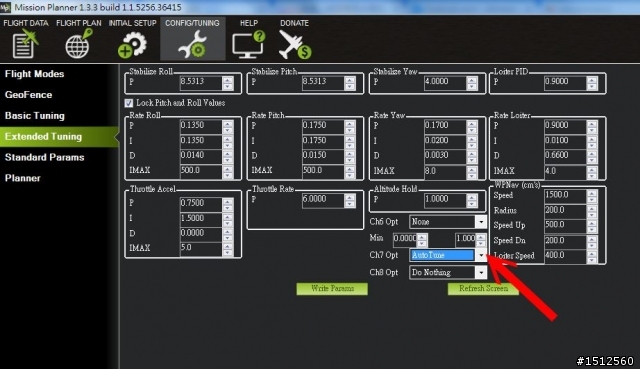Click the Loiter PID P field

pos(565,82)
